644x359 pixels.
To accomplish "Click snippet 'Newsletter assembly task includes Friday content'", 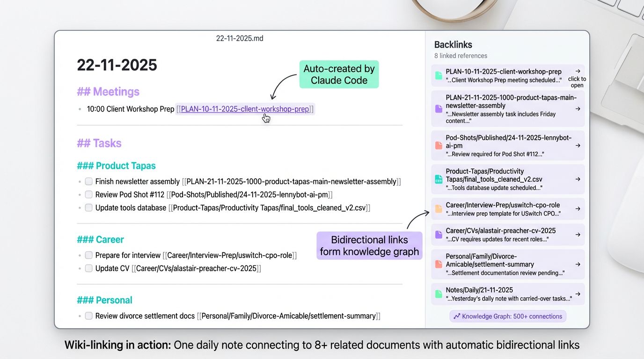I will 501,117.
